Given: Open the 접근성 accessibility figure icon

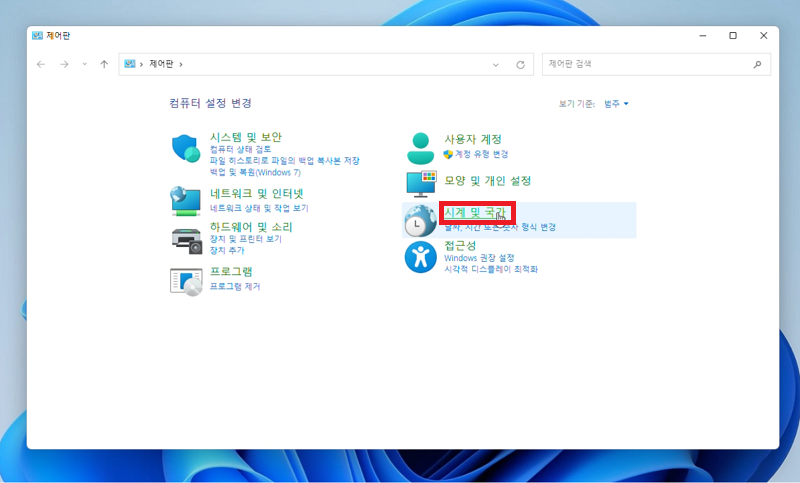Looking at the screenshot, I should point(420,257).
